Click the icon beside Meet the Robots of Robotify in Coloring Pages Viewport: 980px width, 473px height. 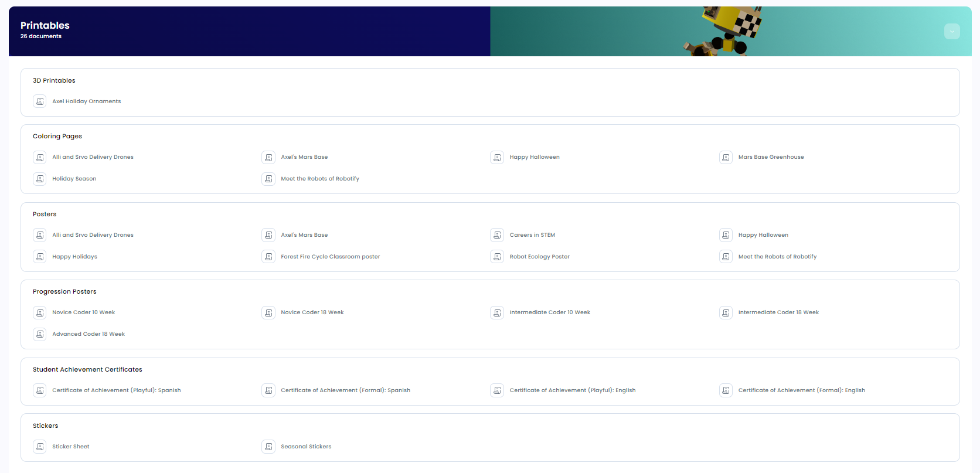click(268, 179)
